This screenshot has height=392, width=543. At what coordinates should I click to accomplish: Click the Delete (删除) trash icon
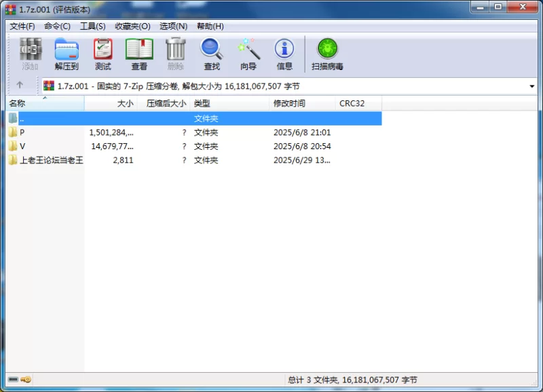pos(176,54)
